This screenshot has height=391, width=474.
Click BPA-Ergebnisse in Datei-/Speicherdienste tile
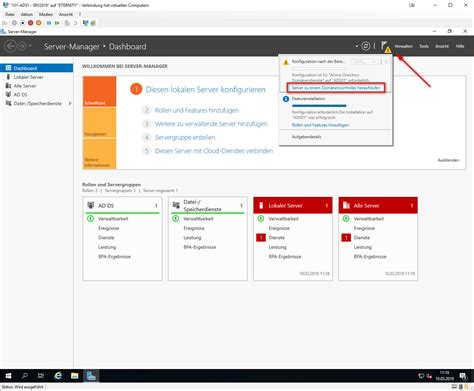[200, 247]
